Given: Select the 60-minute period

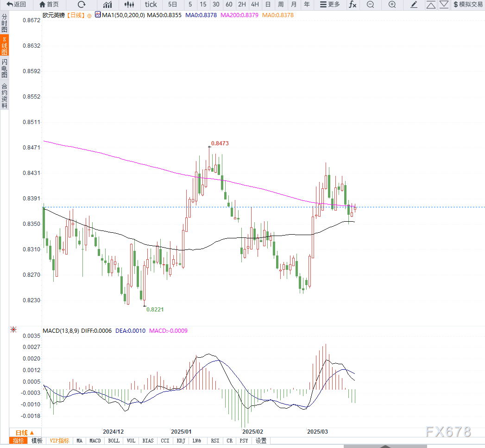Looking at the screenshot, I should (x=229, y=4).
